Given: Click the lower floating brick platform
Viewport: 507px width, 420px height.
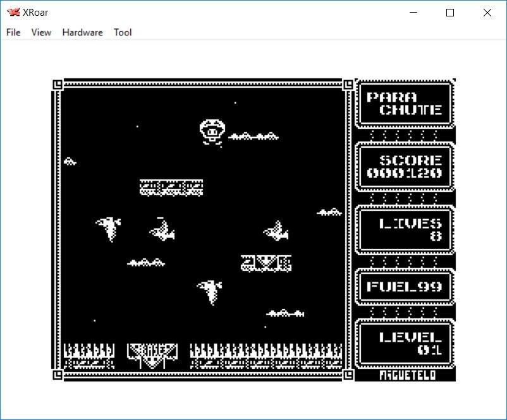Looking at the screenshot, I should pyautogui.click(x=266, y=263).
